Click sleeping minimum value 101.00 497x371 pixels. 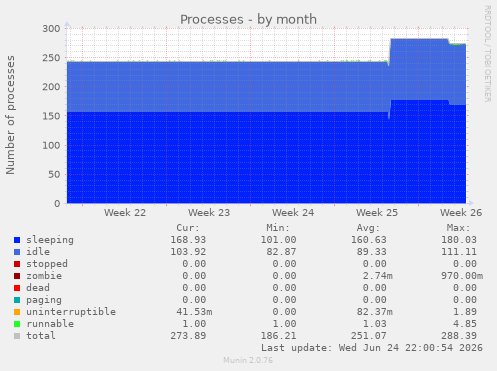point(279,240)
